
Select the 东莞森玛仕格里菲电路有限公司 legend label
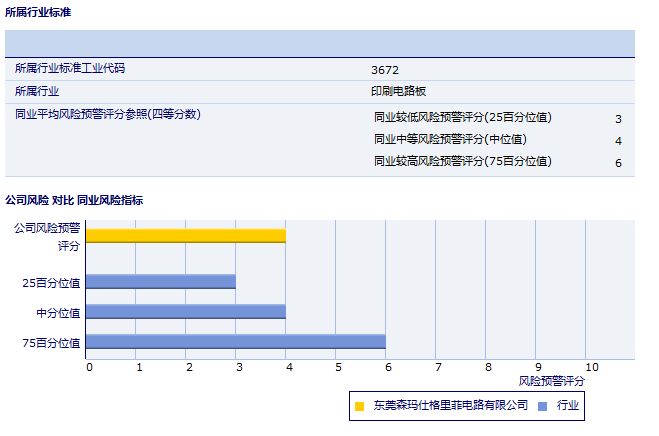(450, 406)
